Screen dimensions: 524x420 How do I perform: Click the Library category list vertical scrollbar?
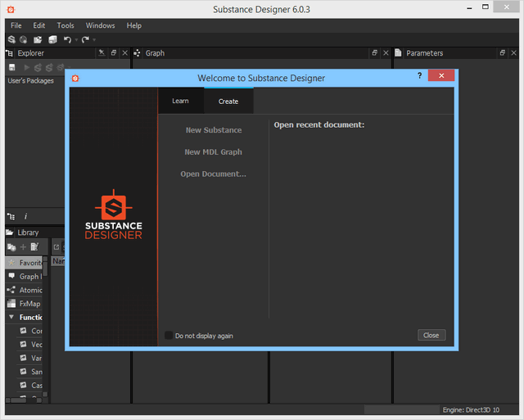point(45,327)
